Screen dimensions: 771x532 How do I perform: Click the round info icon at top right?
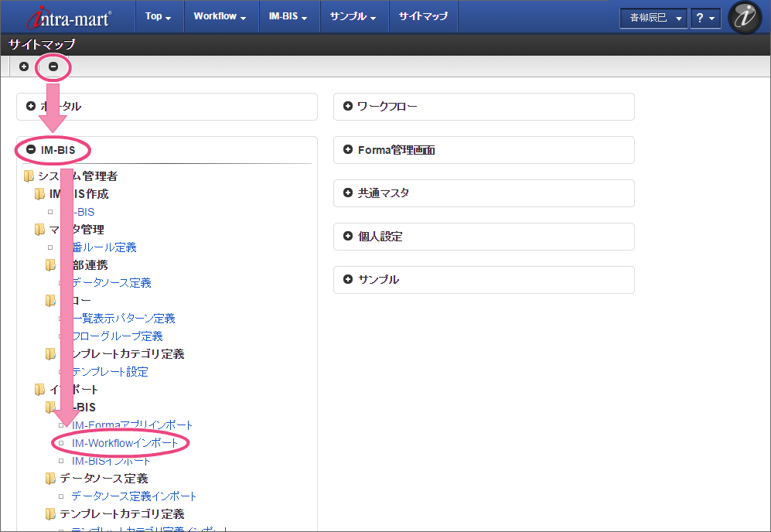745,18
